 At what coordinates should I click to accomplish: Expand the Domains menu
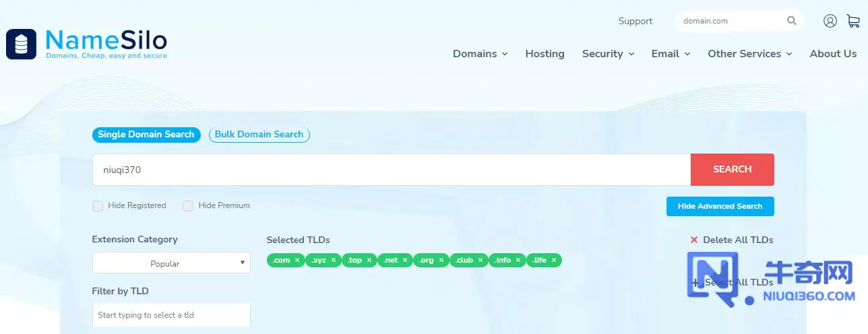[x=480, y=54]
